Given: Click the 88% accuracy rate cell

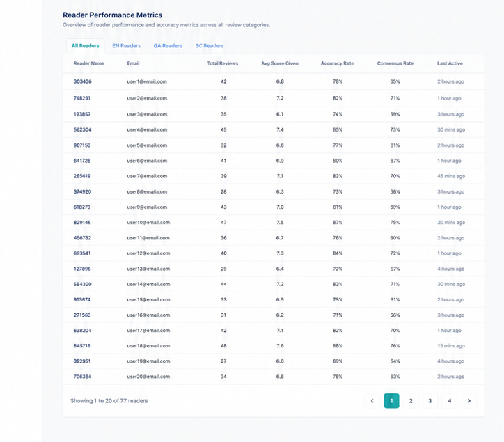Looking at the screenshot, I should tap(338, 346).
